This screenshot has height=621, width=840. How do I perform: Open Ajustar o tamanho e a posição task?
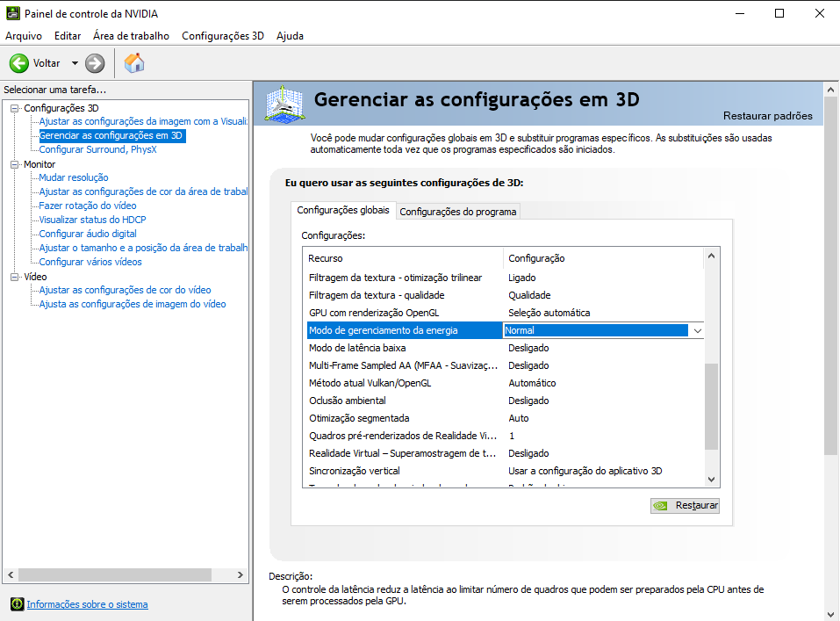point(143,248)
